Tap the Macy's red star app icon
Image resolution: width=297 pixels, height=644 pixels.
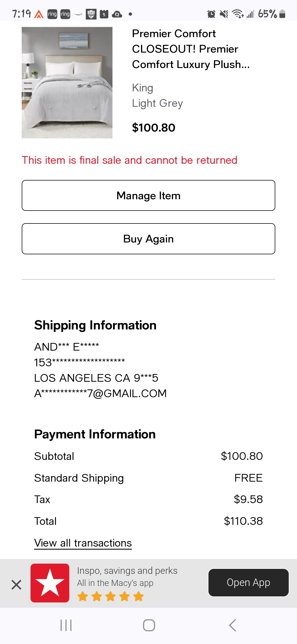coord(50,583)
